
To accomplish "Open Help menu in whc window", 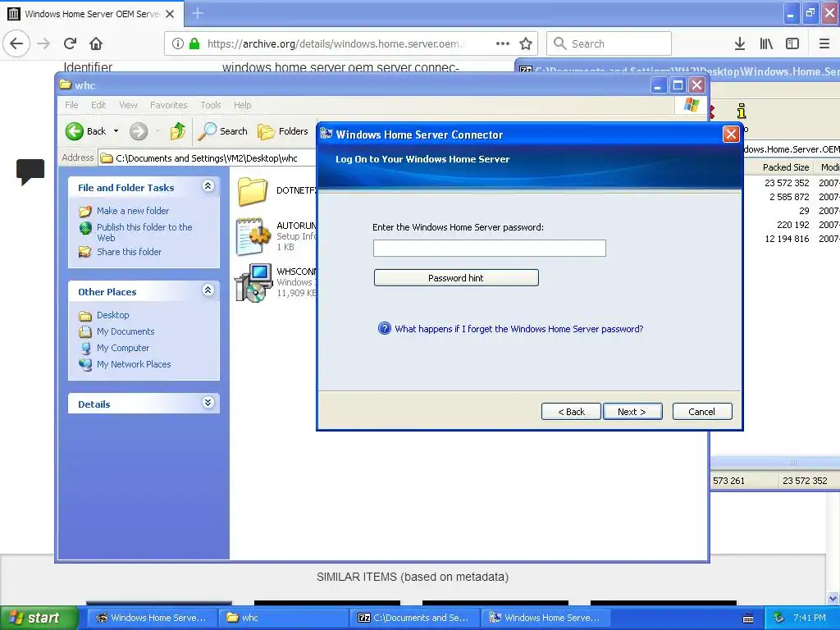I will pyautogui.click(x=242, y=105).
